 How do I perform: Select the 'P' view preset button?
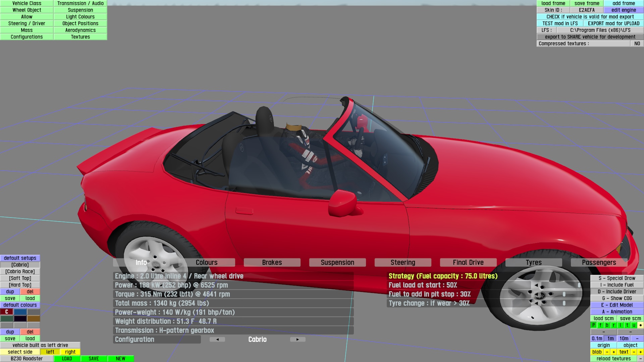[x=594, y=325]
